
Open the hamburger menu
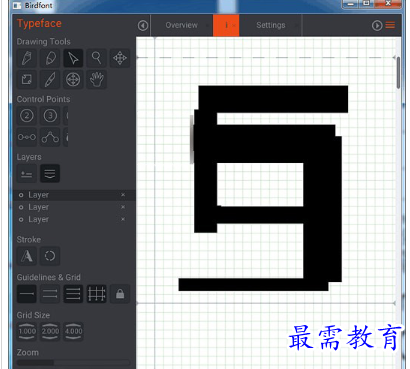point(390,25)
